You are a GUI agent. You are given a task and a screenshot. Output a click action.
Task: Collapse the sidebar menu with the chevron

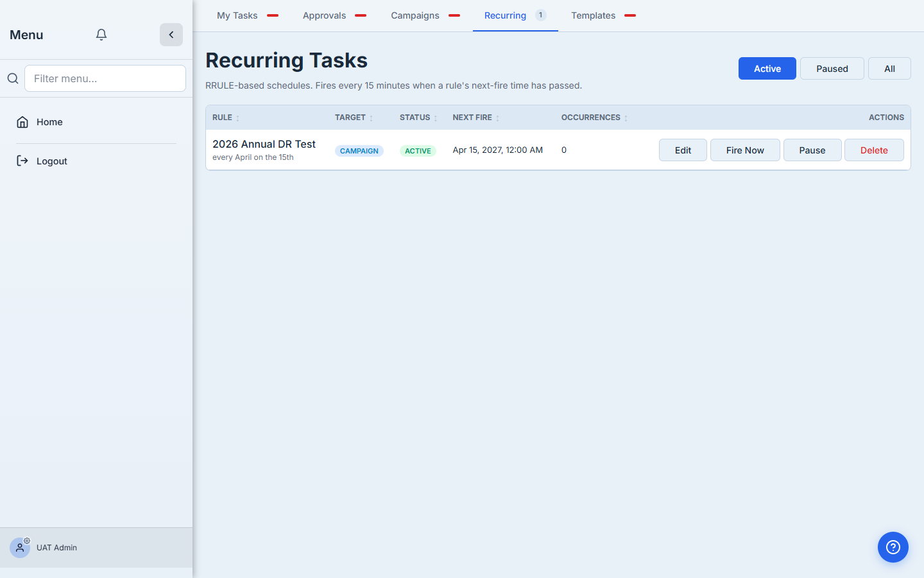coord(171,35)
